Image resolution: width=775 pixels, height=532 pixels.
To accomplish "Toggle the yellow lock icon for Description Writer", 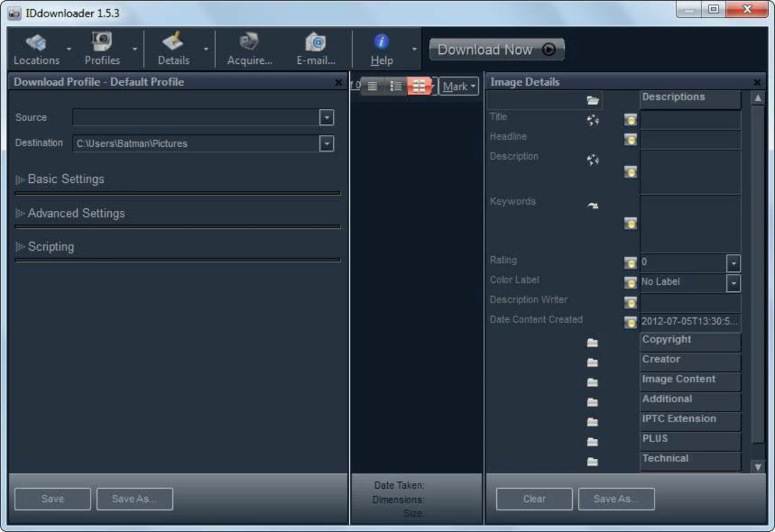I will (x=630, y=303).
